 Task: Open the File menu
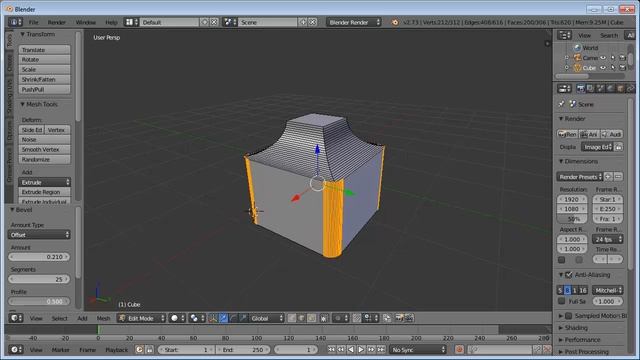click(x=33, y=22)
